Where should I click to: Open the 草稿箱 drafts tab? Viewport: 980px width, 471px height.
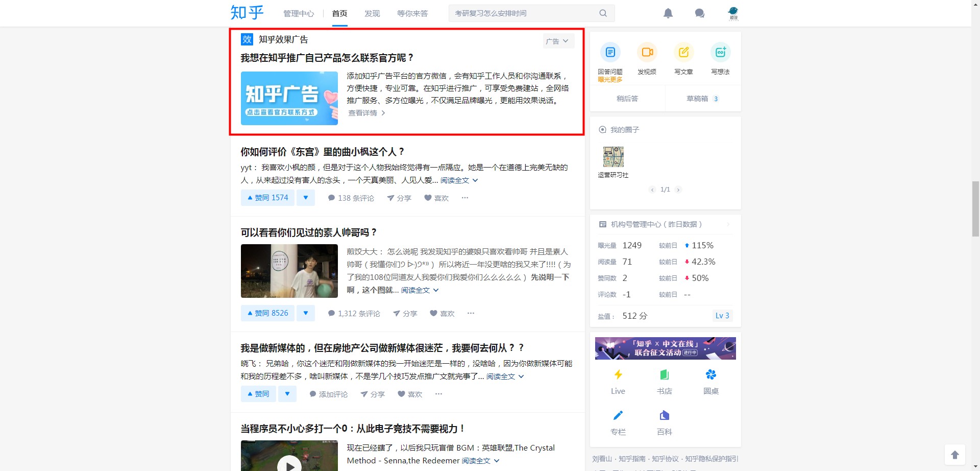pyautogui.click(x=703, y=99)
